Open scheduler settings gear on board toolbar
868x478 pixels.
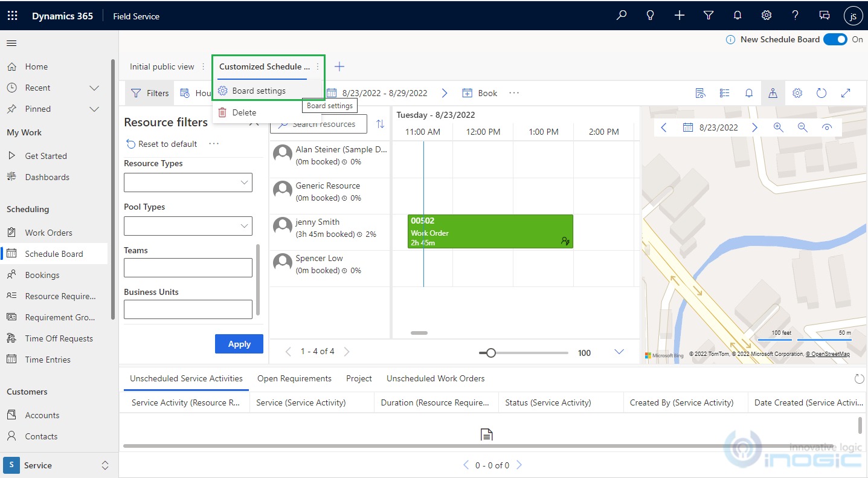click(x=797, y=93)
